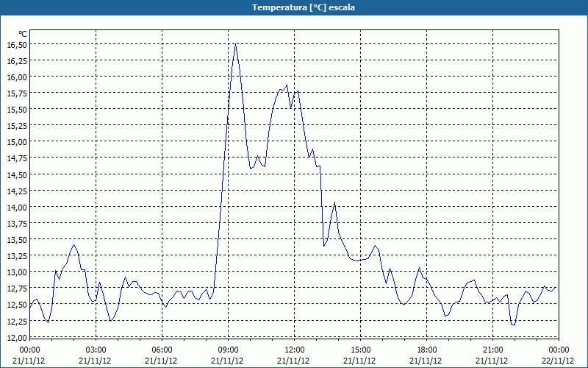Select the 15,50 temperature axis label
The width and height of the screenshot is (588, 368).
(17, 109)
